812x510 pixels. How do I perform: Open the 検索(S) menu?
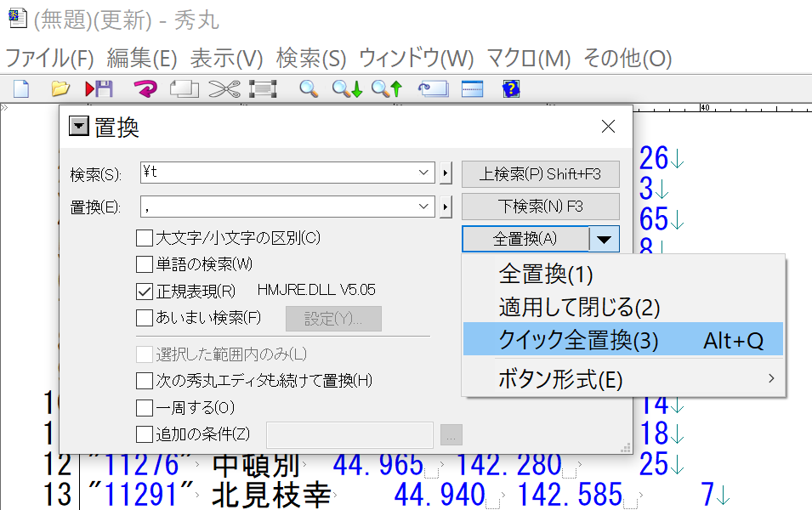coord(311,58)
